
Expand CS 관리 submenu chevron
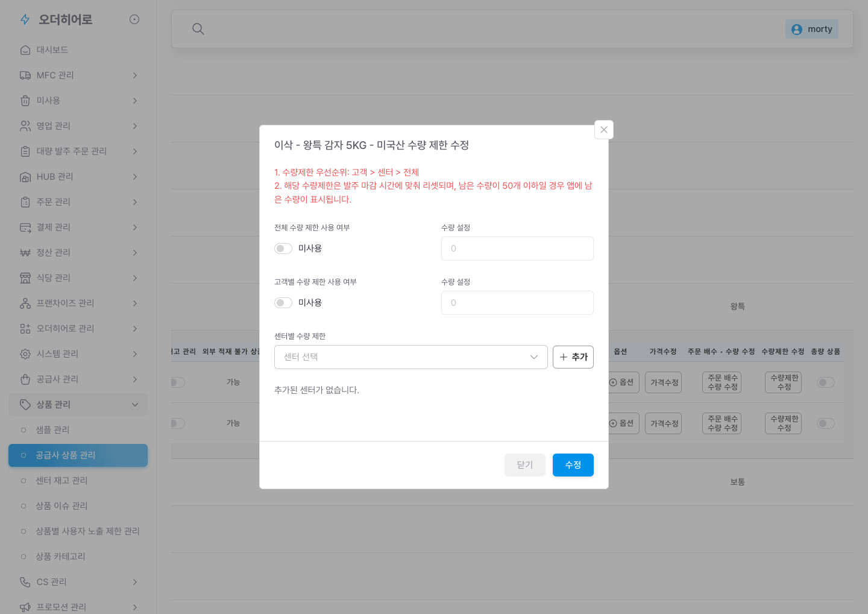[x=135, y=582]
